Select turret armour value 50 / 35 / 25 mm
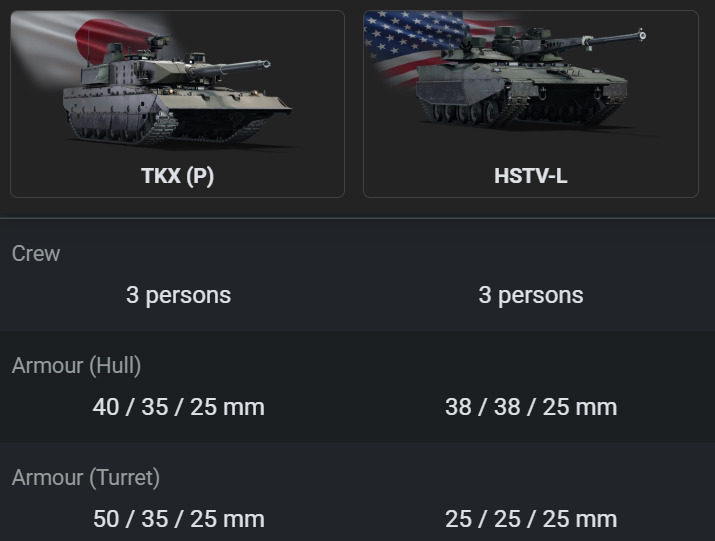This screenshot has width=715, height=541. point(178,519)
